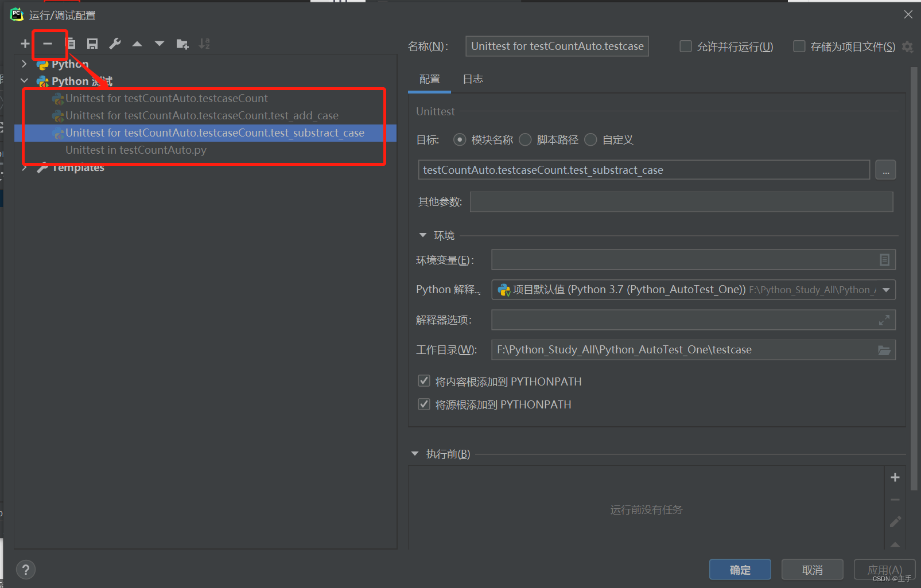Image resolution: width=921 pixels, height=588 pixels.
Task: Save the configuration with floppy disk icon
Action: pos(92,44)
